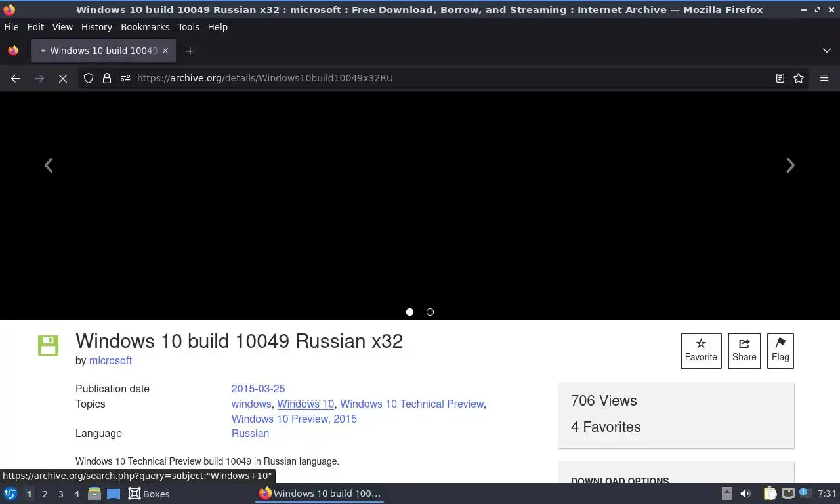Open the Edit menu
The image size is (840, 504).
pyautogui.click(x=35, y=27)
